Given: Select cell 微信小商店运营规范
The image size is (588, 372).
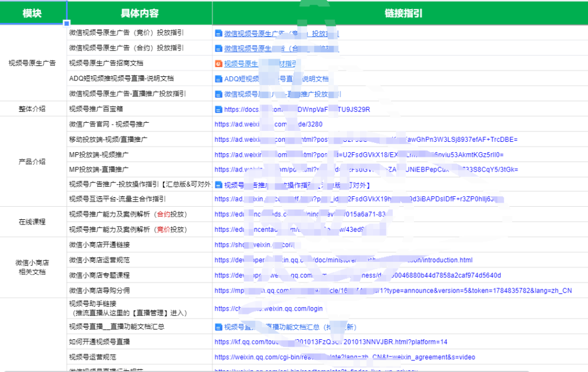Looking at the screenshot, I should [x=140, y=260].
